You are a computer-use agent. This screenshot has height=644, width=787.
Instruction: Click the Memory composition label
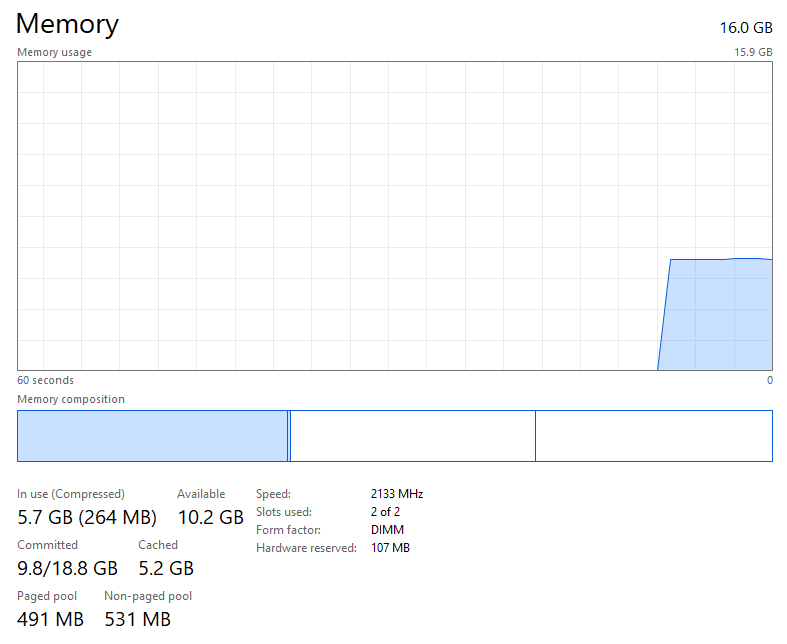click(71, 399)
